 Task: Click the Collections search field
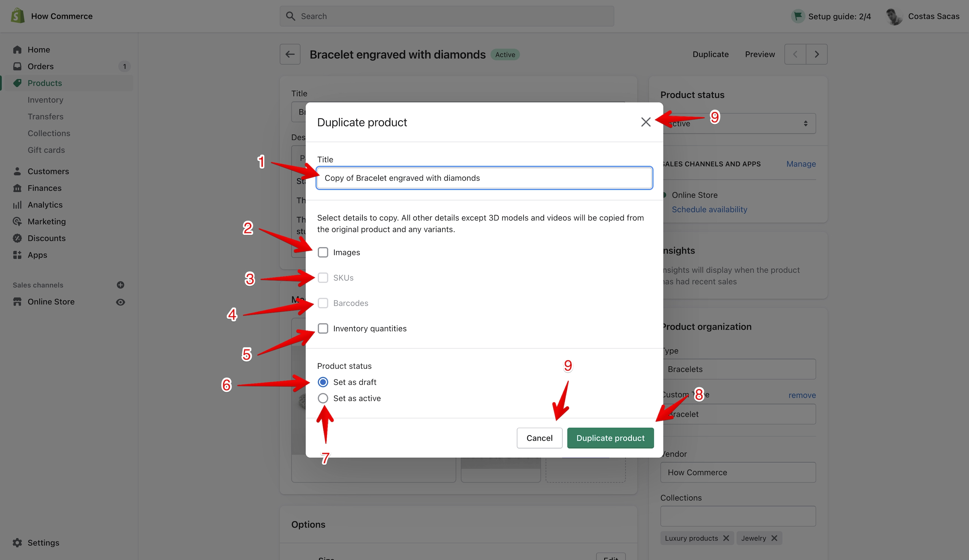pyautogui.click(x=738, y=516)
